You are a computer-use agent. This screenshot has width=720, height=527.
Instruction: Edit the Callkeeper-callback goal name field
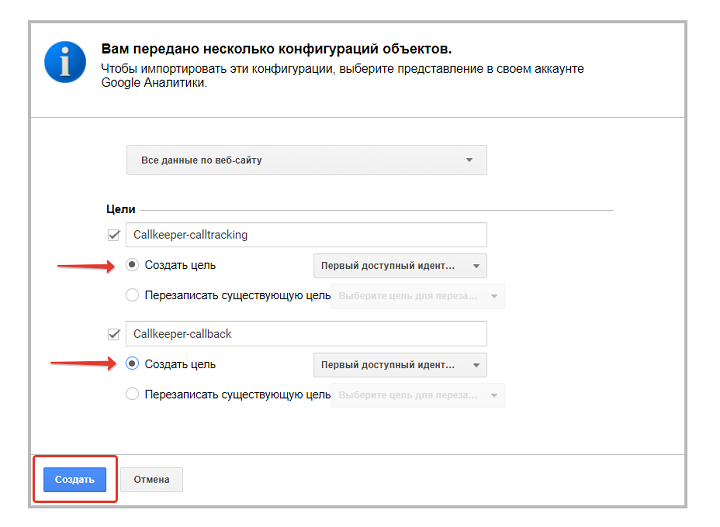[306, 334]
